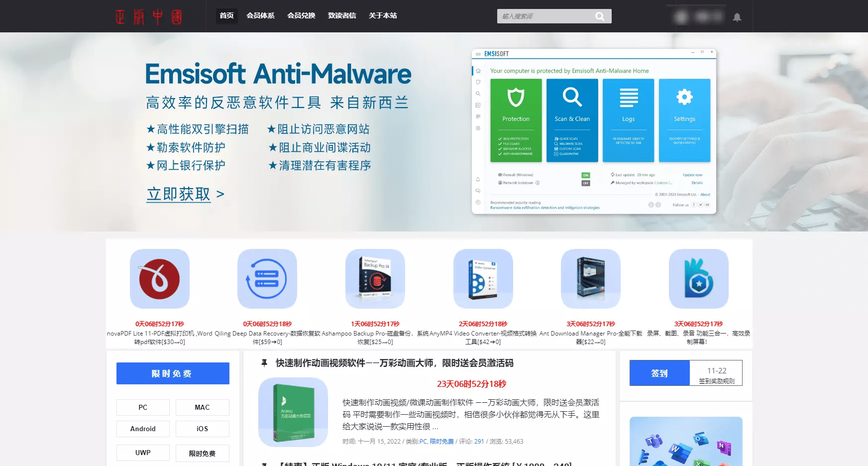Click the Emsisoft Anti-Malware banner heading
The width and height of the screenshot is (868, 466).
[278, 75]
